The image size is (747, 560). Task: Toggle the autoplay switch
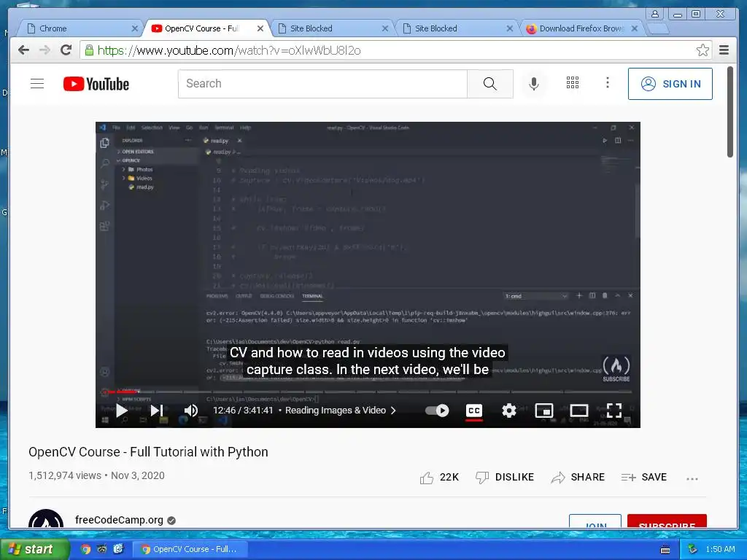437,410
